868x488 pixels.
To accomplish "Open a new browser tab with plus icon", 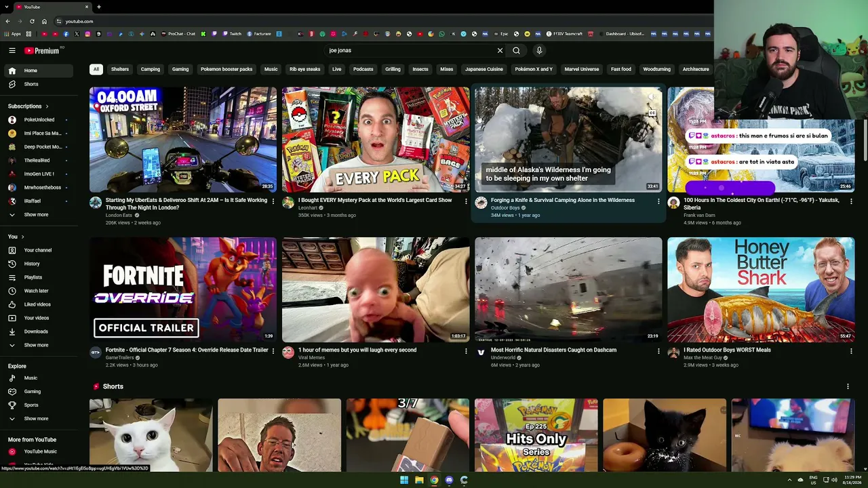I will [x=99, y=7].
